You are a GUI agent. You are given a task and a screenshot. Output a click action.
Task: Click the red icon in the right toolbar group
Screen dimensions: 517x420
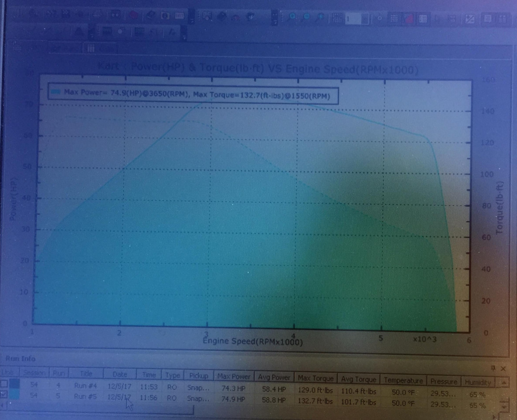[409, 19]
